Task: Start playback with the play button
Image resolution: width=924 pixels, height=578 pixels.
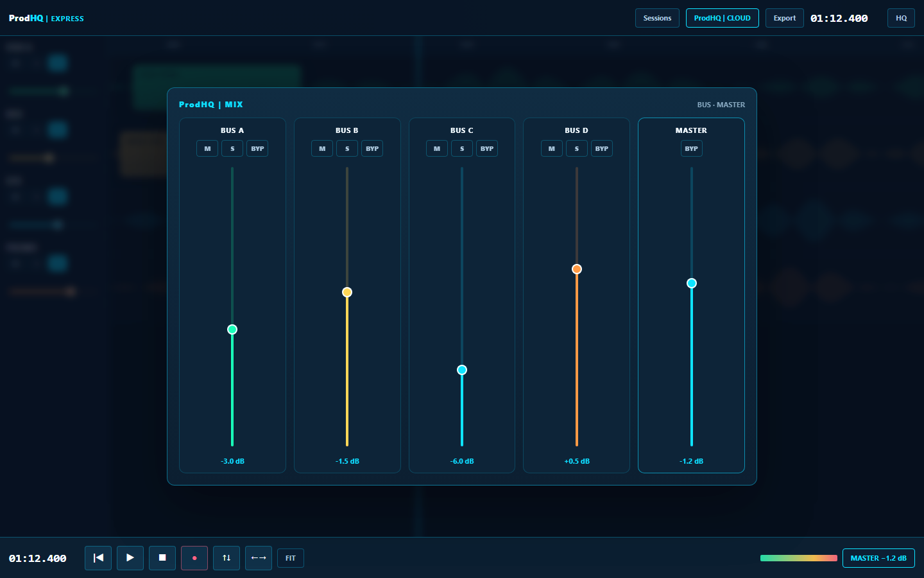Action: 130,558
